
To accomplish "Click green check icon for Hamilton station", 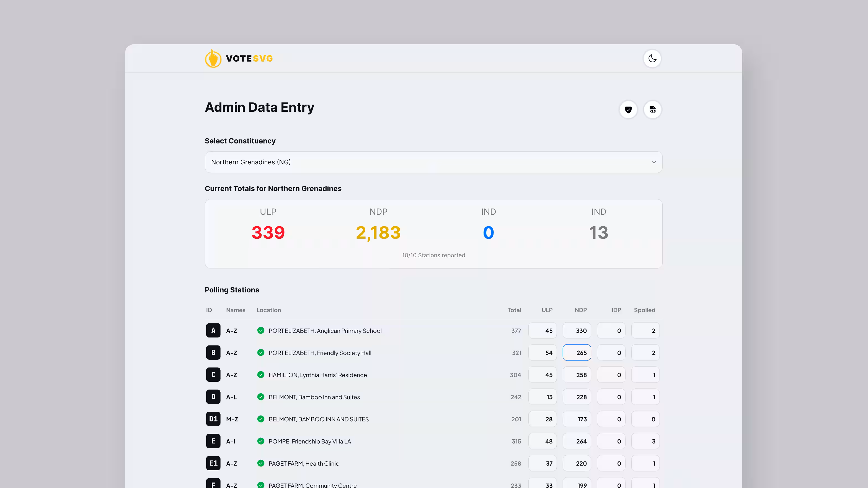I will tap(260, 375).
